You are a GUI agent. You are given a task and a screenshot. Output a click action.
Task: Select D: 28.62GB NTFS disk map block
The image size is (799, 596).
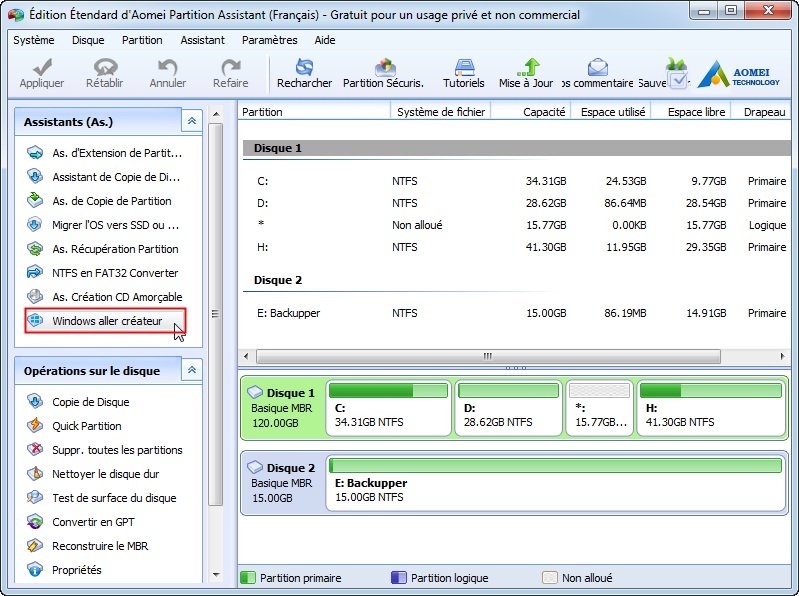[x=509, y=408]
